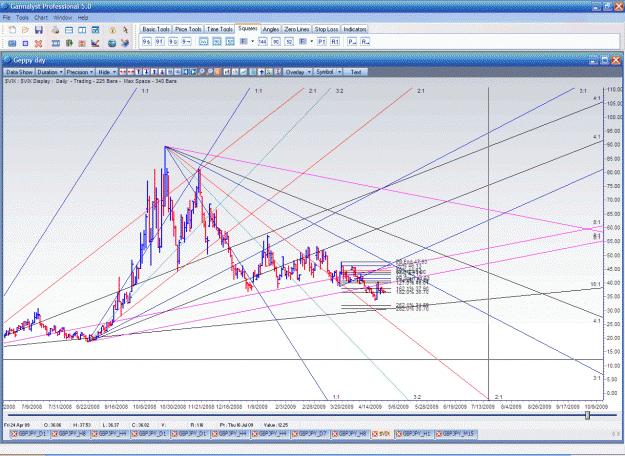This screenshot has height=456, width=625.
Task: Click the 'Geppy day' chart window title
Action: 29,60
